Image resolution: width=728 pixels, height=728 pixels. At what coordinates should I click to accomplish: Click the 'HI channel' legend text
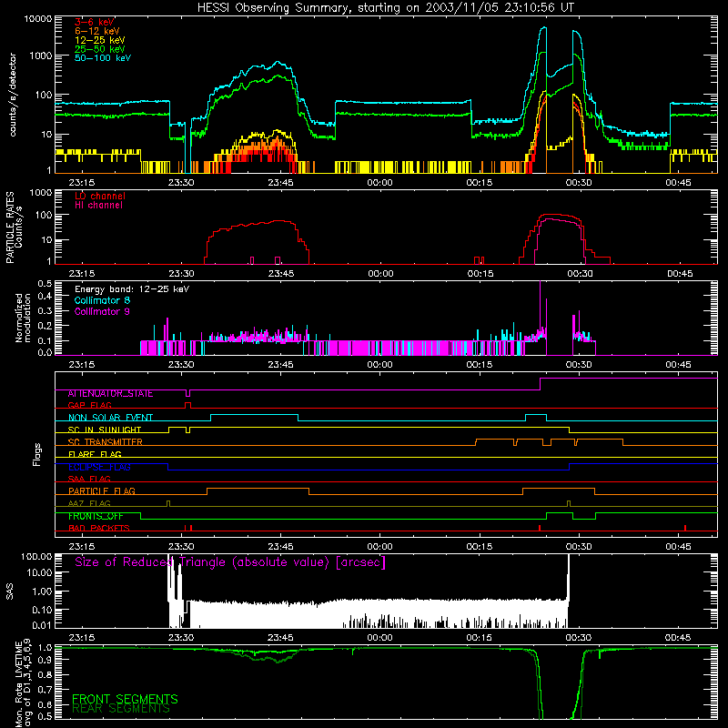coord(98,206)
